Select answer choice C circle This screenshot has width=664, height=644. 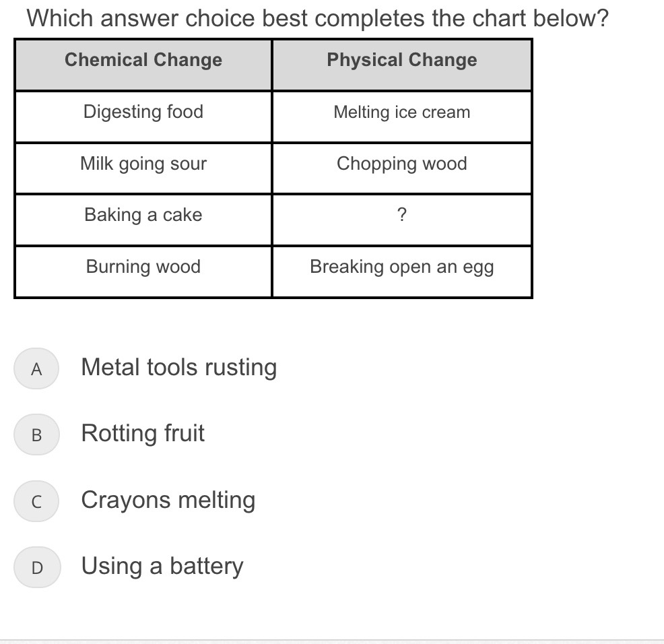point(36,501)
